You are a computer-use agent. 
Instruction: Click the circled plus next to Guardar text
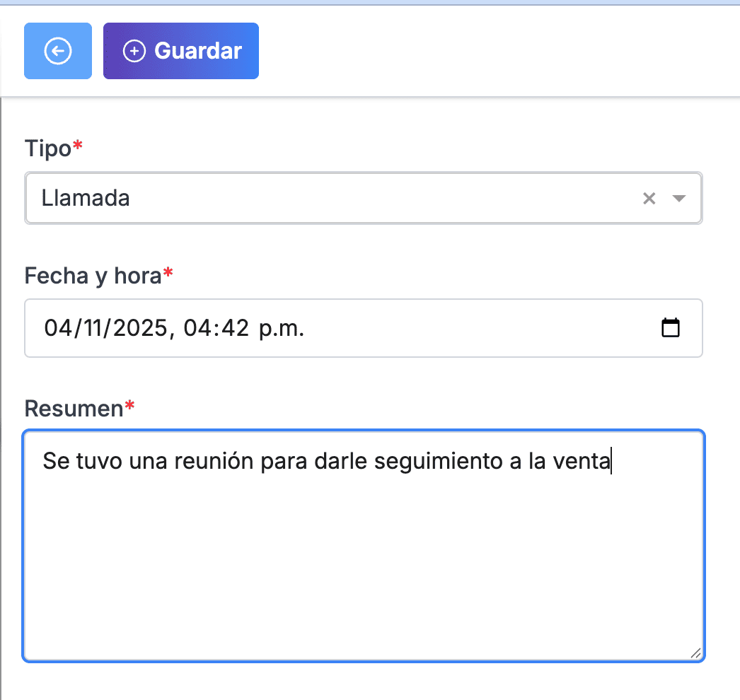coord(134,51)
